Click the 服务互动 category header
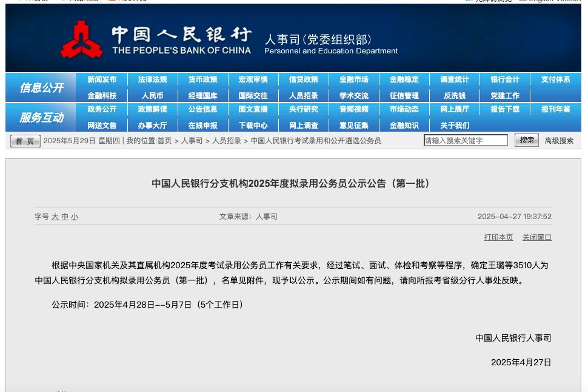This screenshot has height=392, width=588. (x=42, y=118)
